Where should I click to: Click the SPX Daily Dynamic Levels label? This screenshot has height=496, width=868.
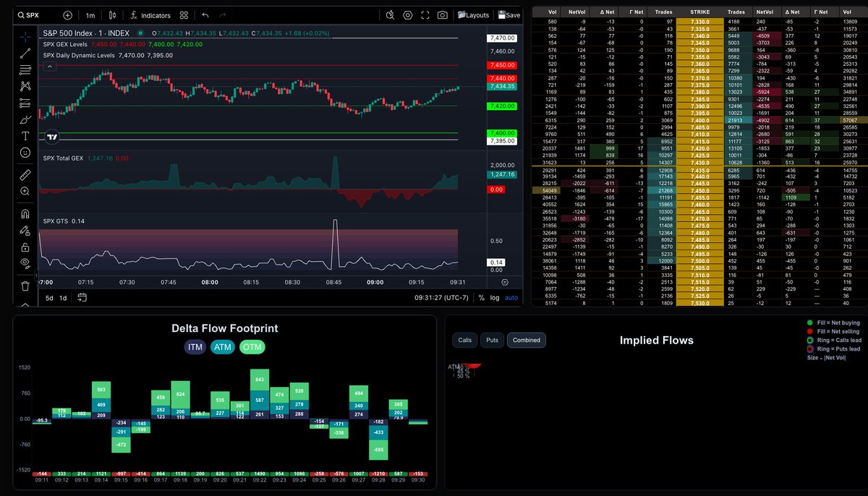click(79, 55)
